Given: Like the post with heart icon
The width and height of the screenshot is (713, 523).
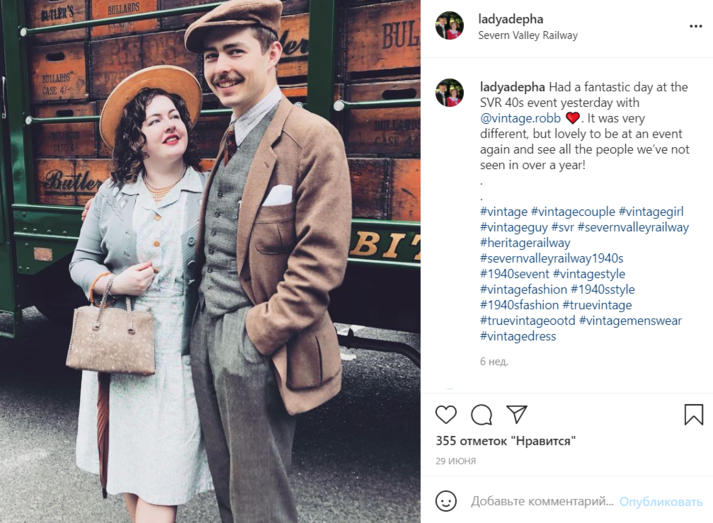Looking at the screenshot, I should 446,415.
